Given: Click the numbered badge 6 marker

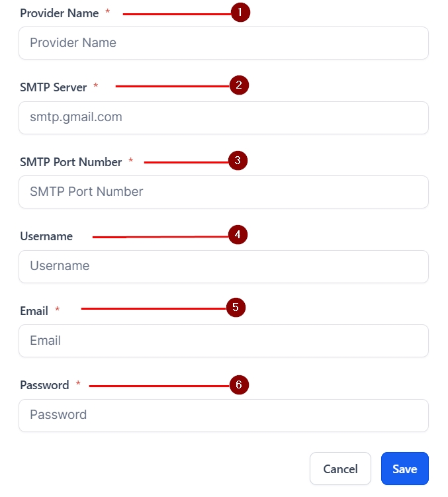Looking at the screenshot, I should [x=239, y=384].
